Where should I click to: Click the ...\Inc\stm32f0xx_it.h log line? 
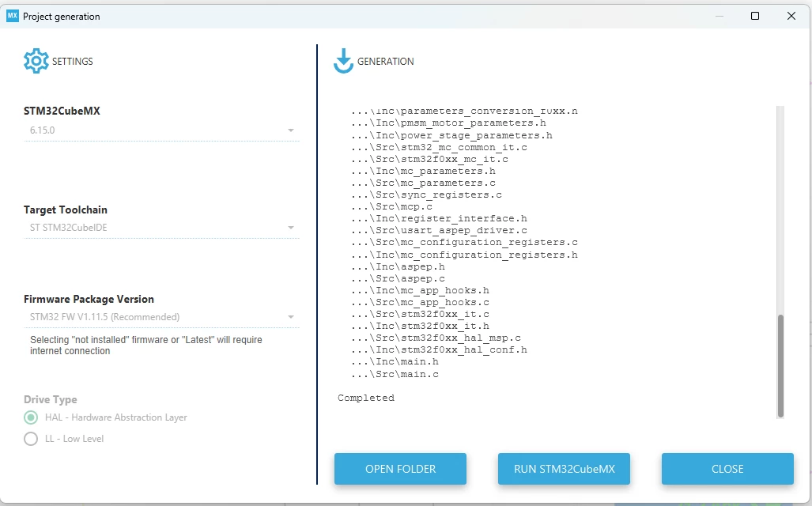tap(420, 326)
